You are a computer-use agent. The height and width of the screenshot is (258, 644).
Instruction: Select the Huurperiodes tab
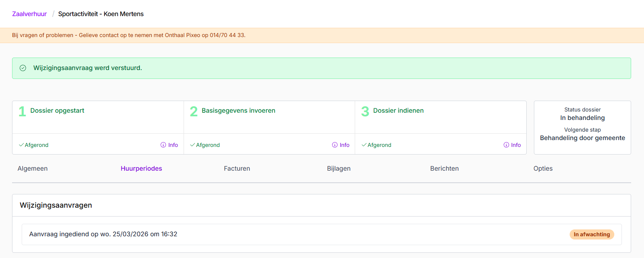[x=141, y=169]
